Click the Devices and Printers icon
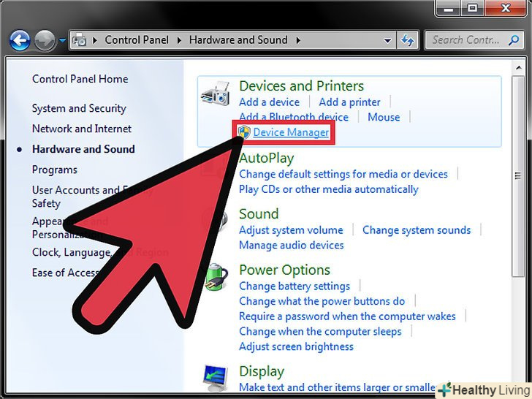Screen dimensions: 532x399 point(215,94)
